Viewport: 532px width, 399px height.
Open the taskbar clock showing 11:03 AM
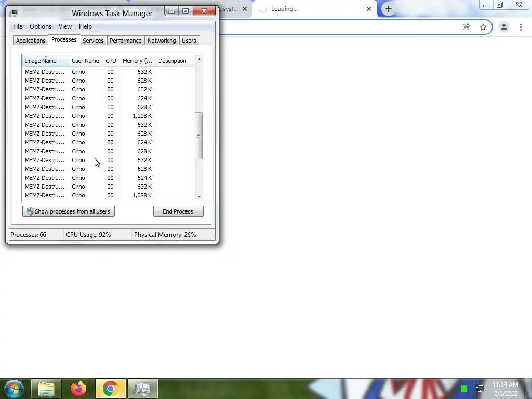pos(506,389)
